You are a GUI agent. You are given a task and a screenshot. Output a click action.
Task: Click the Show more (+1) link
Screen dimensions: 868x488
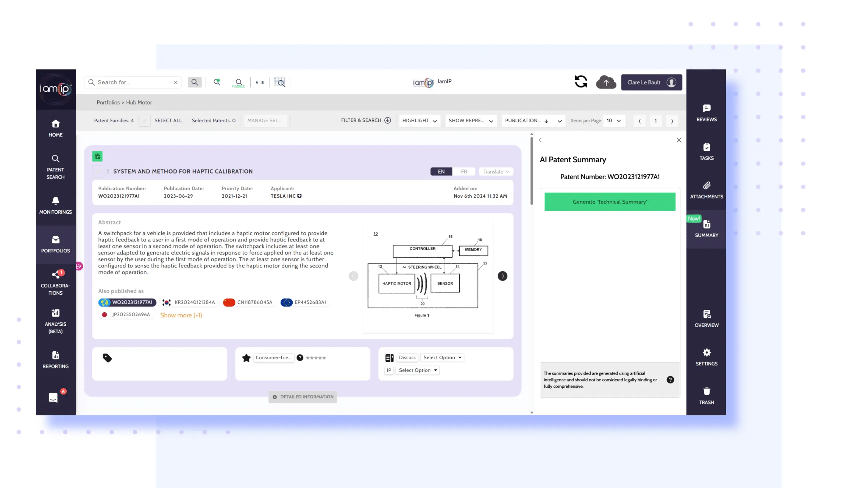coord(181,315)
